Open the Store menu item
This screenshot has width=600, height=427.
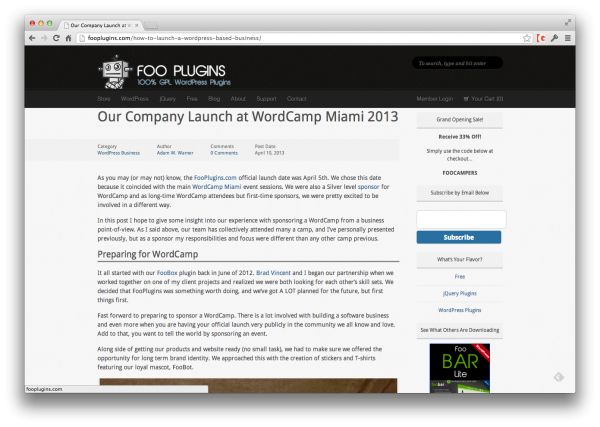104,99
